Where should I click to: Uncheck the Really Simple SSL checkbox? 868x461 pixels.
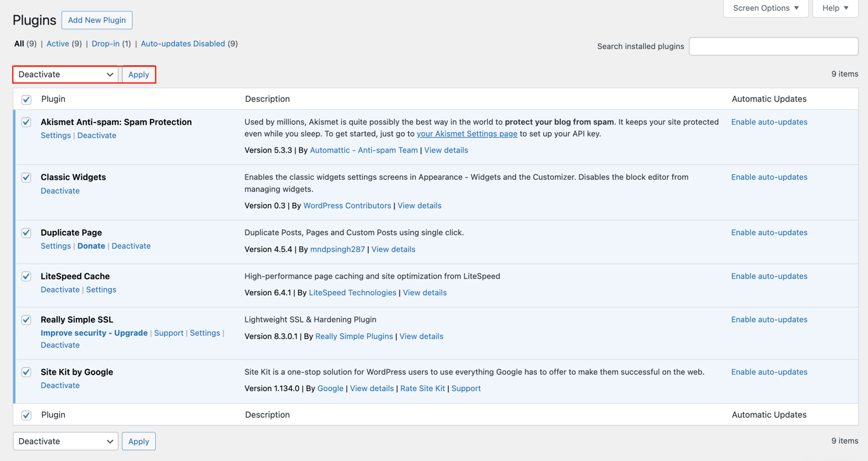click(x=26, y=320)
